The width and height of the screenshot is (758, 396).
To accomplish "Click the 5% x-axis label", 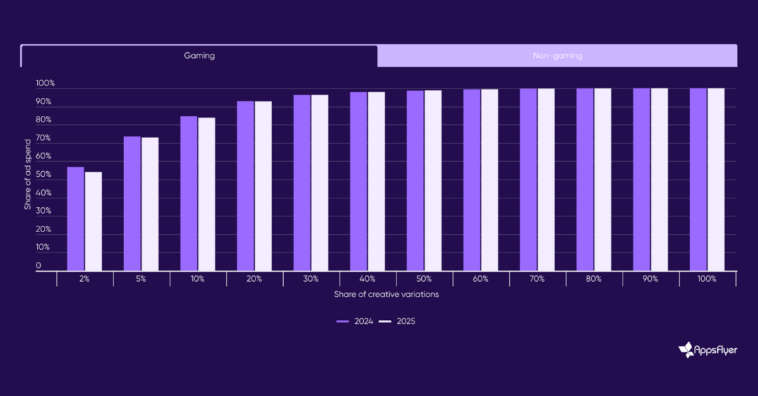I will point(141,279).
